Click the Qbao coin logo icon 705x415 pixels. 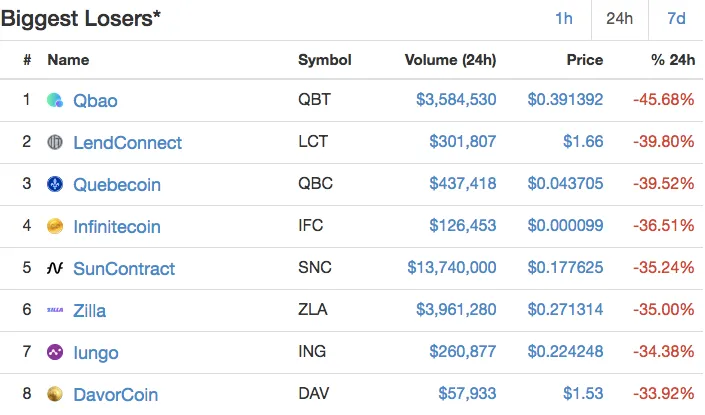[55, 100]
